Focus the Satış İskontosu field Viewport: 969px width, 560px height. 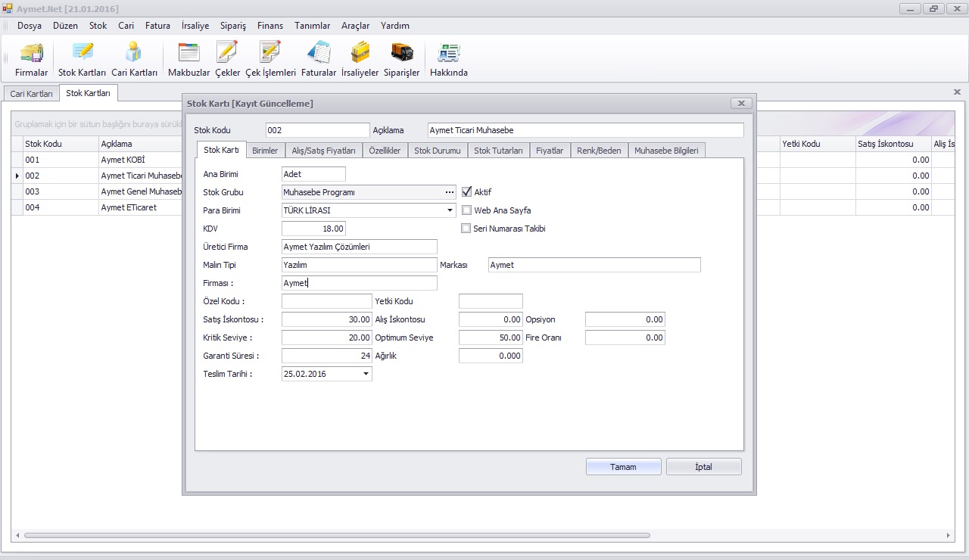pos(327,319)
